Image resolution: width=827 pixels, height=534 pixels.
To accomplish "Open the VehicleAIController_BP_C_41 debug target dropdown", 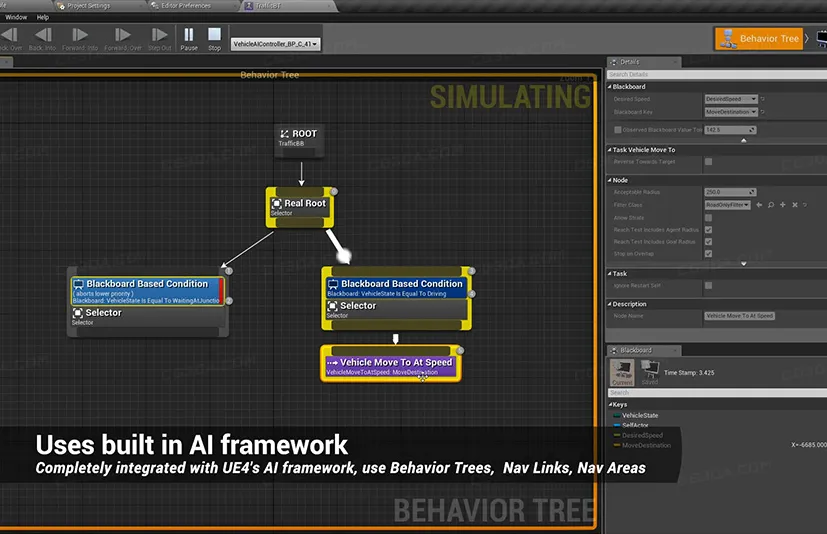I will tap(275, 44).
